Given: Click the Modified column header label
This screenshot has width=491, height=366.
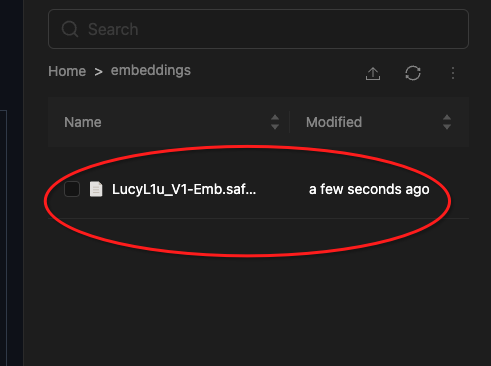Looking at the screenshot, I should [x=334, y=122].
